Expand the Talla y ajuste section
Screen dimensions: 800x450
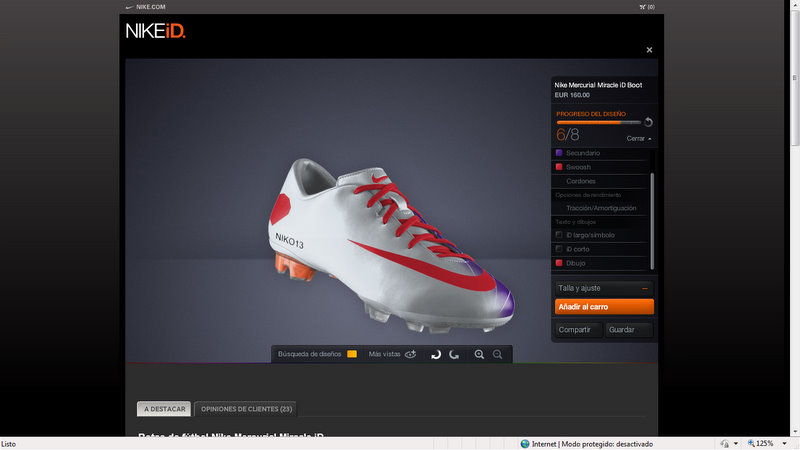click(x=604, y=288)
